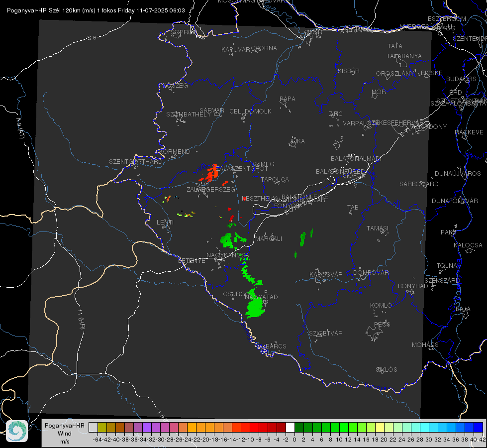487x448 pixels.
Task: Click the KAPUVAR city label
Action: [236, 50]
